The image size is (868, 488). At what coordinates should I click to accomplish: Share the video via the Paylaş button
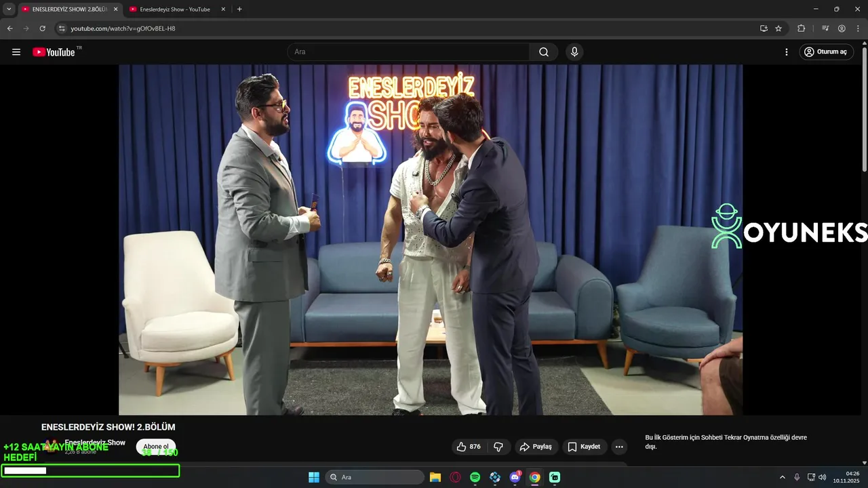pos(536,447)
